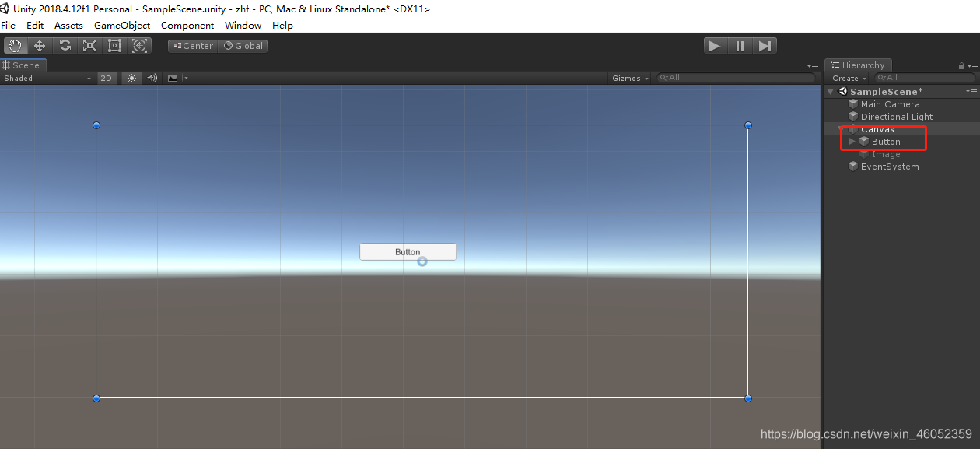Open the GameObject menu
The image size is (980, 449).
122,25
